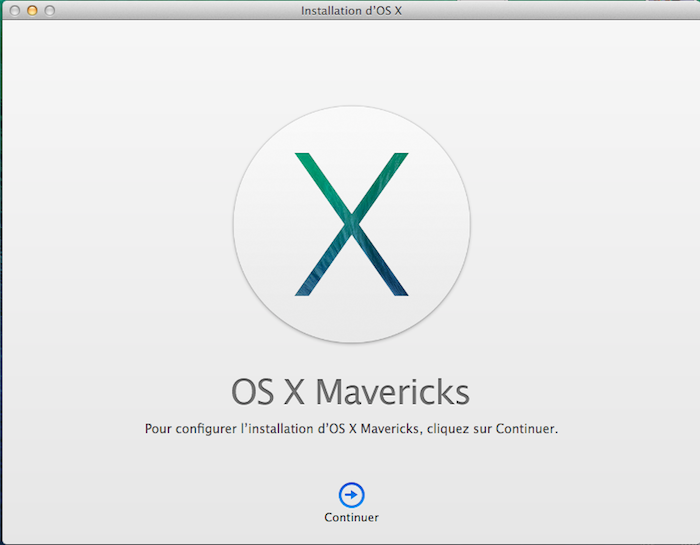Click the blue Continuer arrow icon
This screenshot has height=545, width=700.
pyautogui.click(x=351, y=494)
